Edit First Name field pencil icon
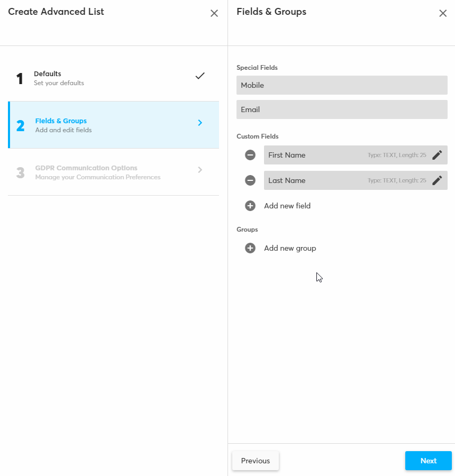 (437, 155)
